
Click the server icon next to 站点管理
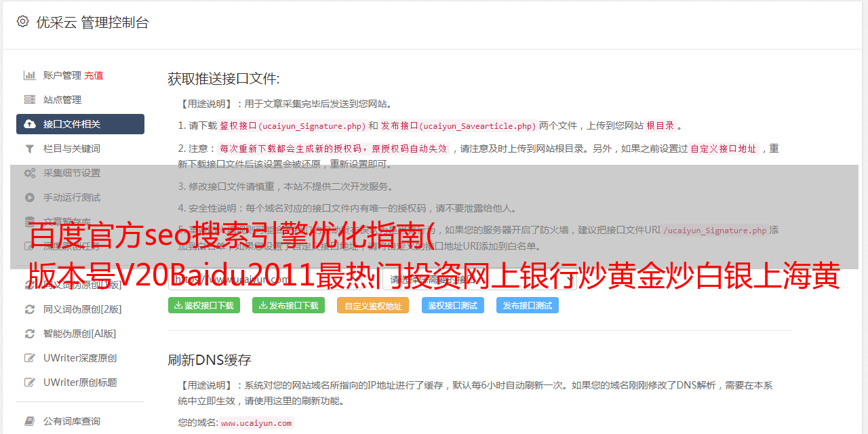pyautogui.click(x=30, y=100)
